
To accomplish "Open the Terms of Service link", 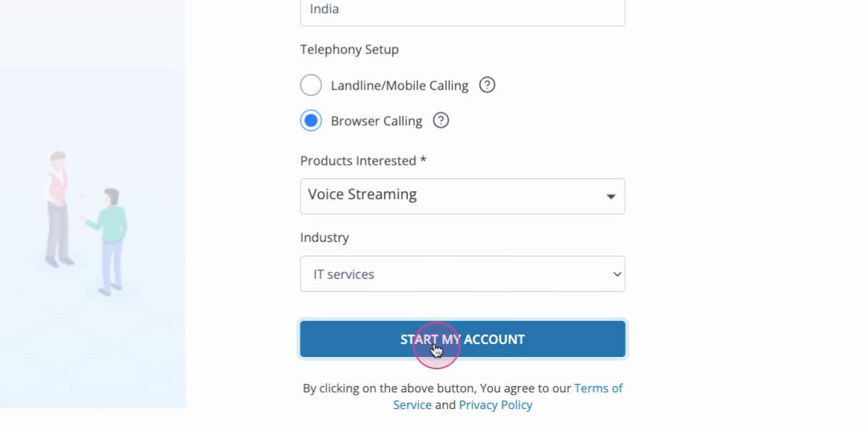I will pos(508,396).
